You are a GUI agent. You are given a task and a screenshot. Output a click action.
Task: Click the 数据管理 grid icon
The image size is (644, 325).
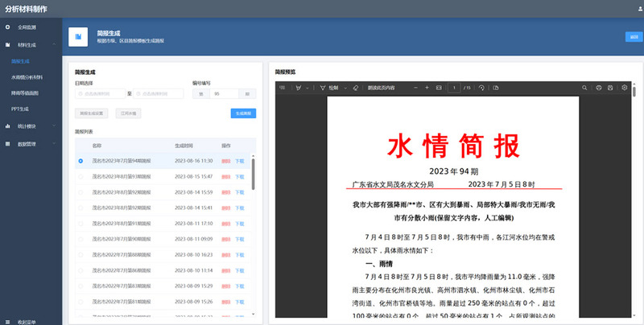(x=7, y=144)
